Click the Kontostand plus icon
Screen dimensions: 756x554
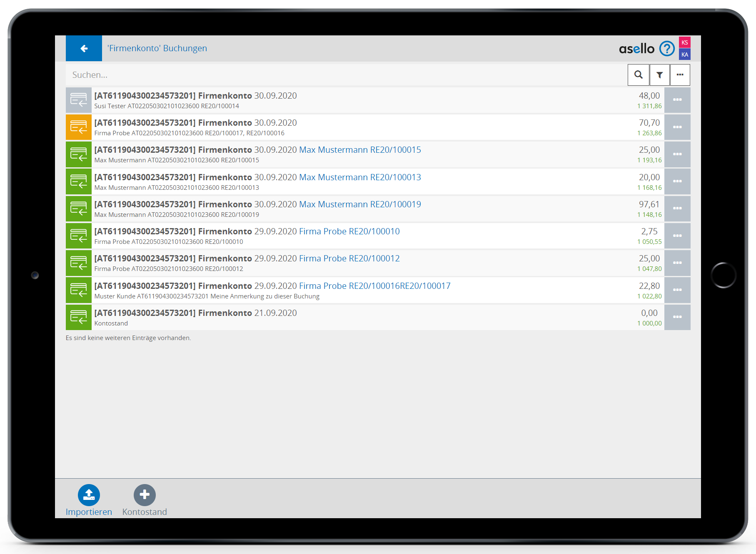(x=145, y=495)
